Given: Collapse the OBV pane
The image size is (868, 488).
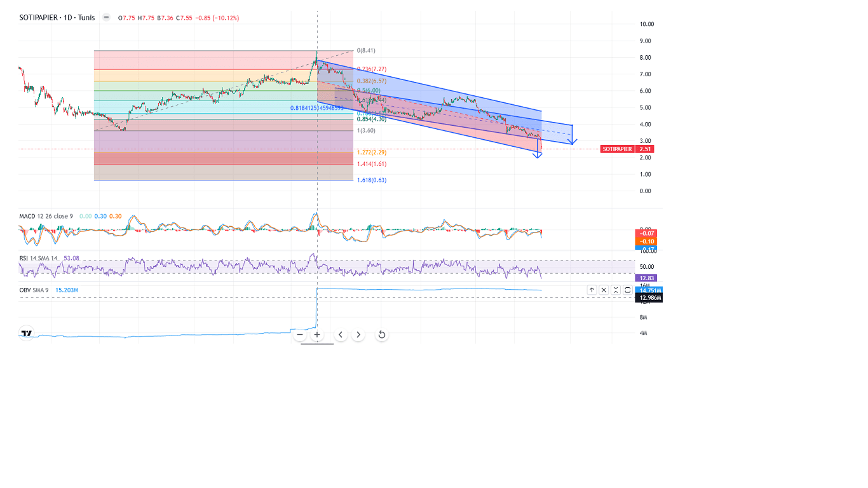Looking at the screenshot, I should pos(616,290).
